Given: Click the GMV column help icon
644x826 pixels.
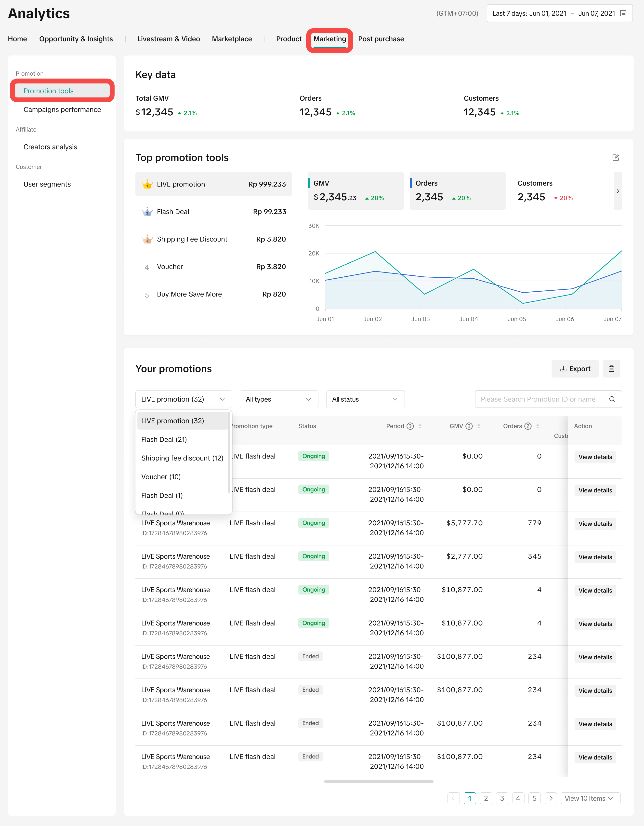Looking at the screenshot, I should pos(469,426).
